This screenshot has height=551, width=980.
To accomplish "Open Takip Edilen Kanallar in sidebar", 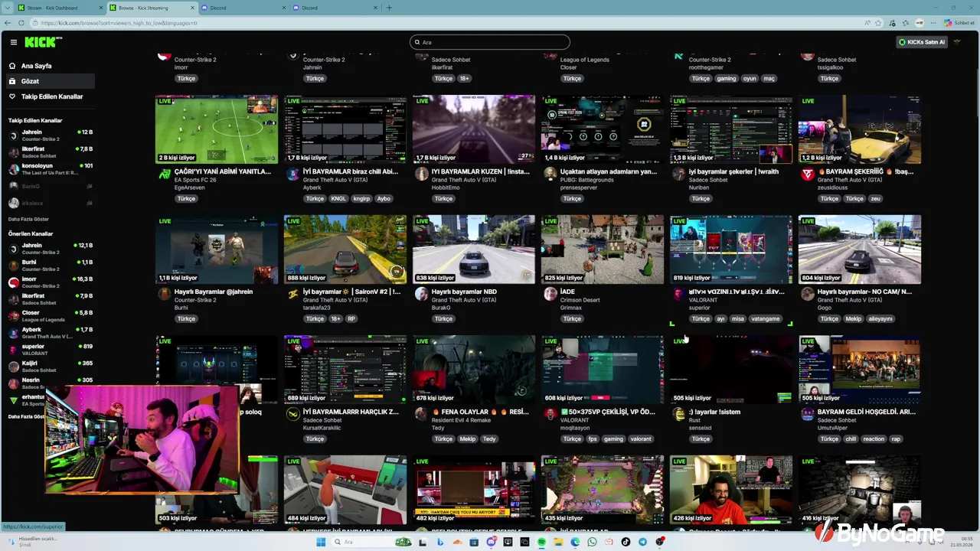I will pos(51,96).
